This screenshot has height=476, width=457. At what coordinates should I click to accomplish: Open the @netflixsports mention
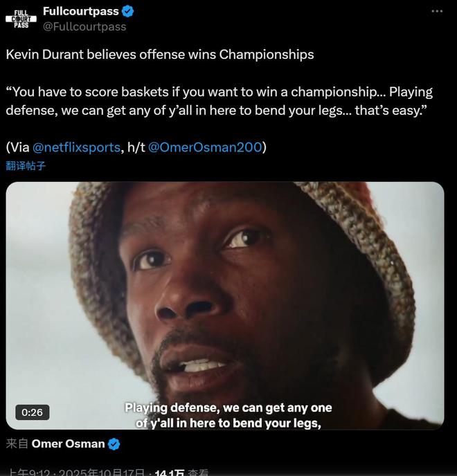click(x=76, y=147)
